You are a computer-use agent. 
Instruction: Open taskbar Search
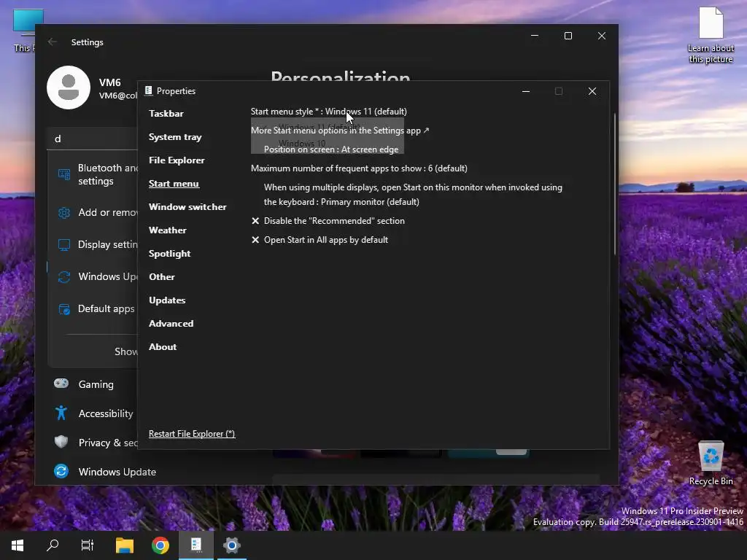click(53, 545)
